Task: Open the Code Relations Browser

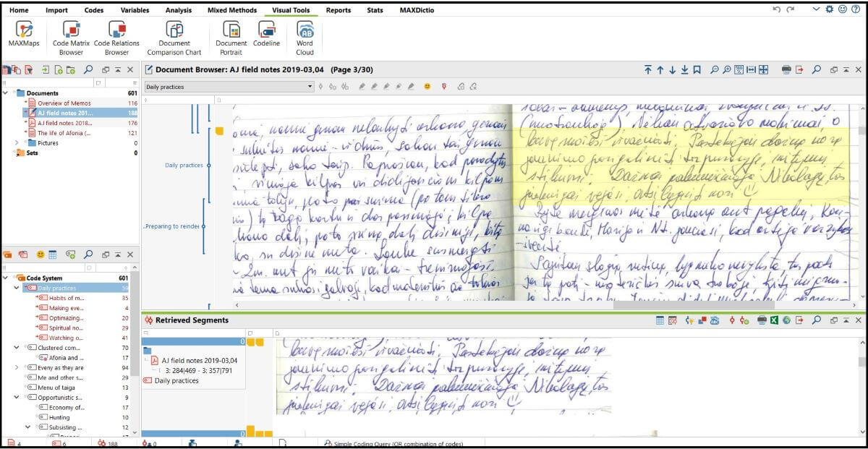Action: (116, 35)
